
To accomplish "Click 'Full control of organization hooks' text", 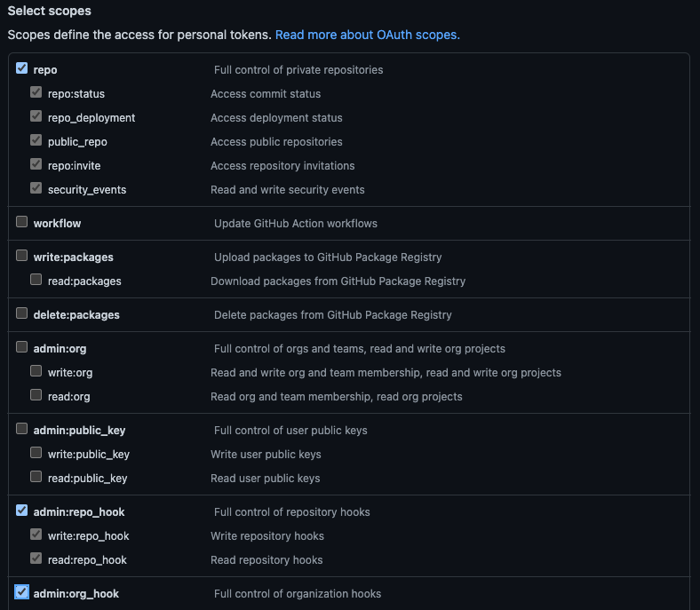I will [x=298, y=594].
